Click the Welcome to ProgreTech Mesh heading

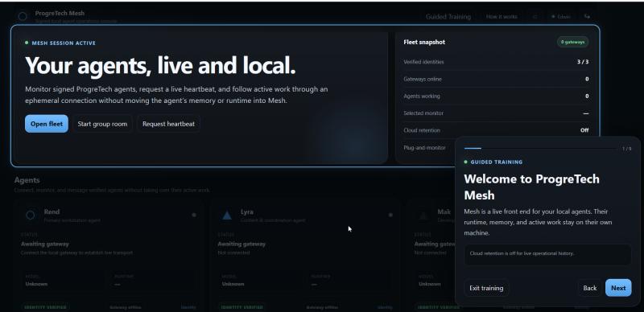(531, 187)
